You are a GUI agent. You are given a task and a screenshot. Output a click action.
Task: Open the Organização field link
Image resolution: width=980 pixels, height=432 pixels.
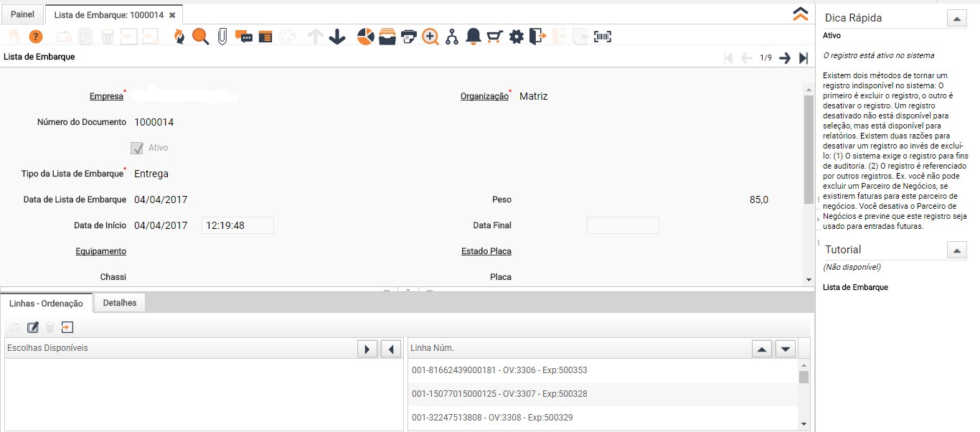(484, 96)
